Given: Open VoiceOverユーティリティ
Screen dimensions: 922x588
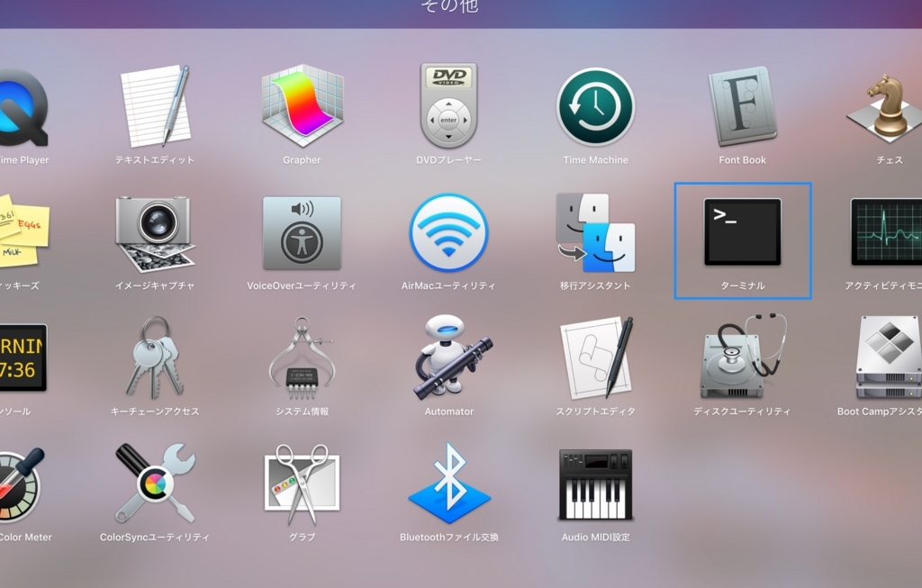Looking at the screenshot, I should [x=302, y=233].
